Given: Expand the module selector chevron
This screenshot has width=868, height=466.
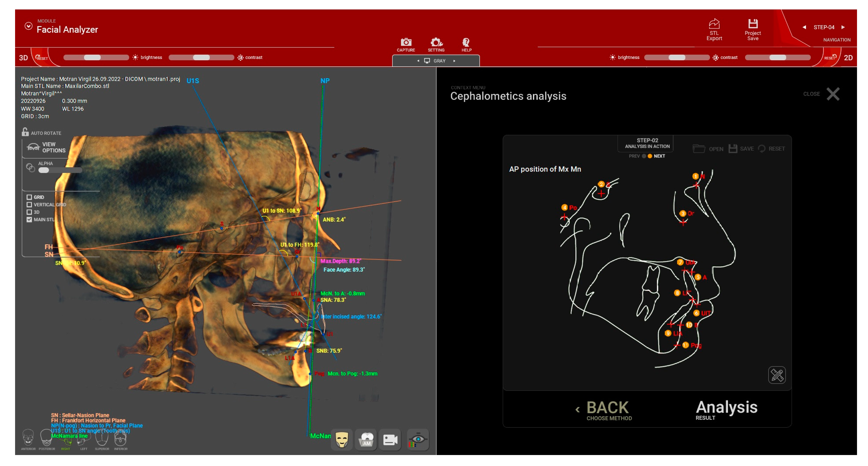Looking at the screenshot, I should click(x=29, y=26).
